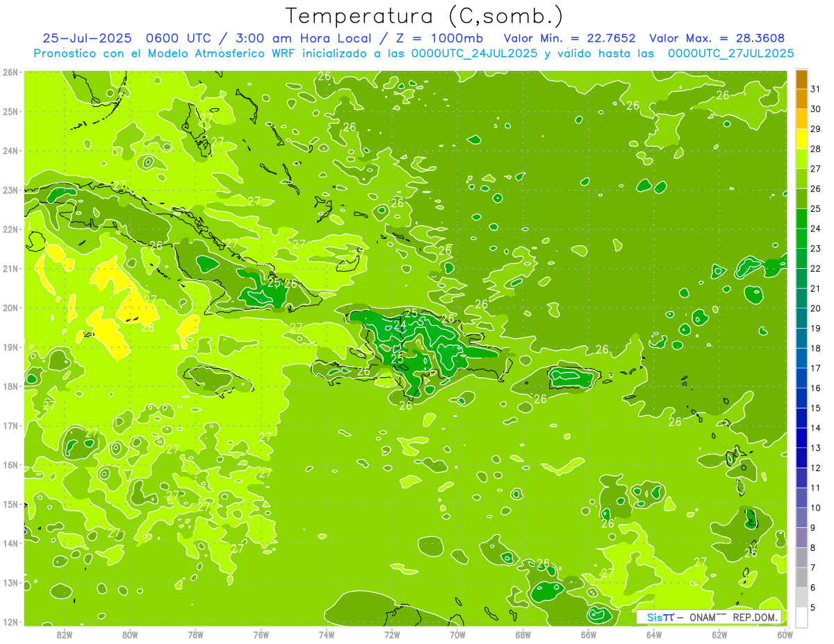Viewport: 834px width, 644px height.
Task: Click longitude axis label '66W'
Action: (589, 634)
